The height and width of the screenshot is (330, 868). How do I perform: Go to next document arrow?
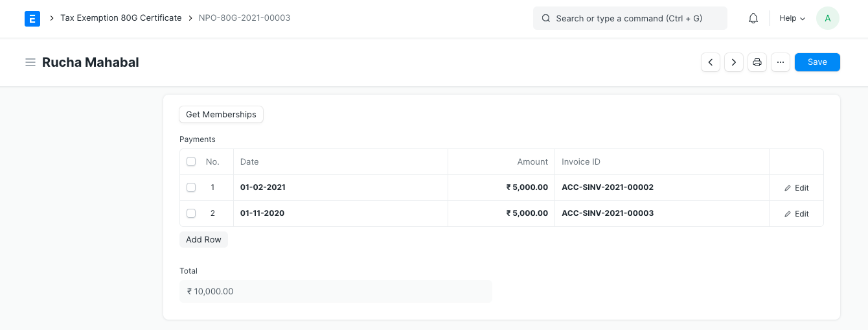(x=733, y=62)
